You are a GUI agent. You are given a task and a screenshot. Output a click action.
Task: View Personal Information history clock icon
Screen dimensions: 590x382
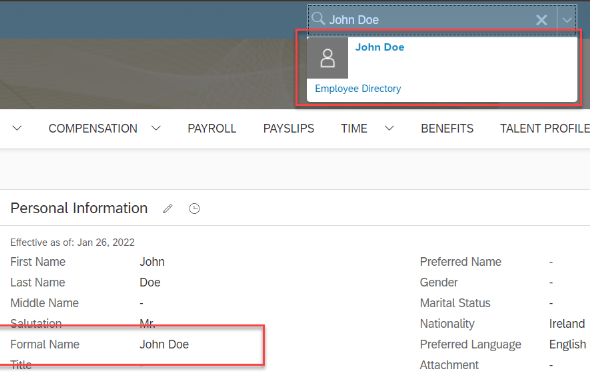click(x=194, y=209)
